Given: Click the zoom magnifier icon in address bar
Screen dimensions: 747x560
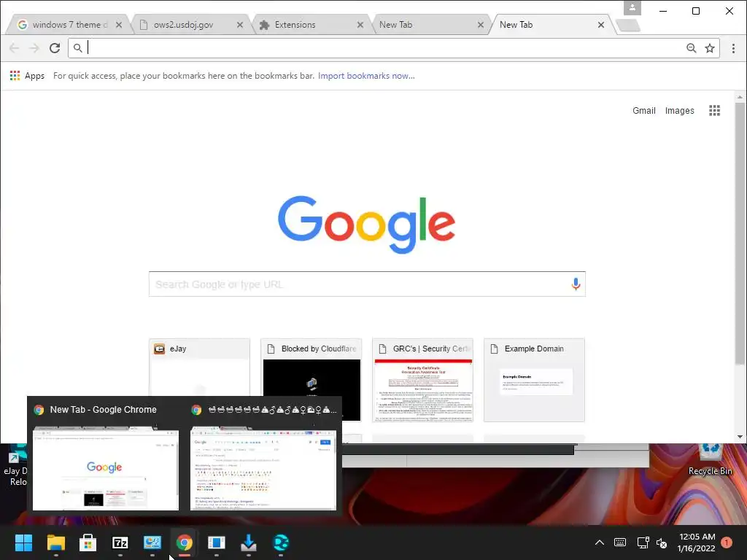Looking at the screenshot, I should pyautogui.click(x=692, y=48).
